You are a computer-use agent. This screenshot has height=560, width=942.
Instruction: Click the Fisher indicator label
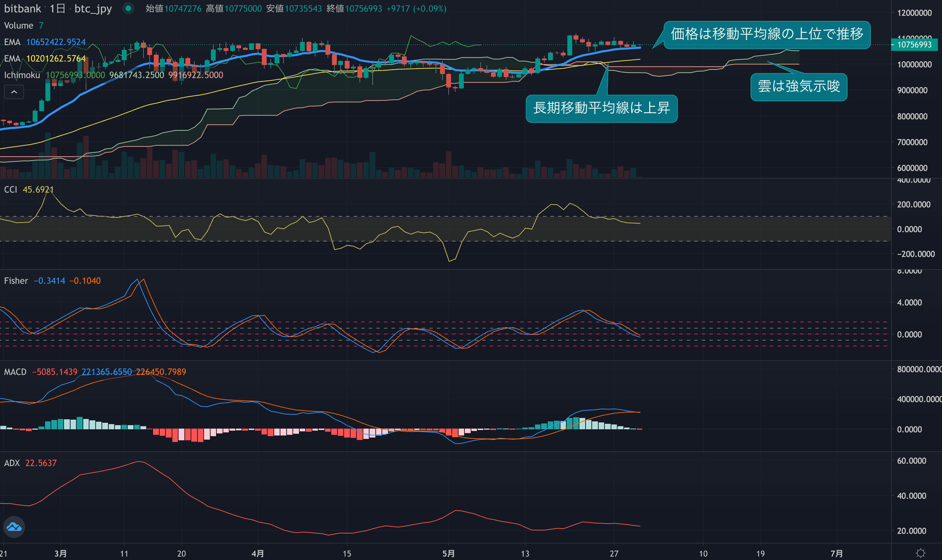tap(16, 281)
